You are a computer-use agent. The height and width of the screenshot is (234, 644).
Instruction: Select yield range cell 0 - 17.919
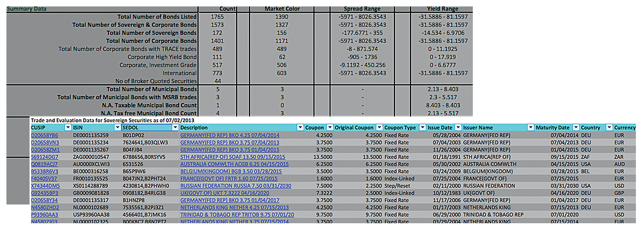442,57
